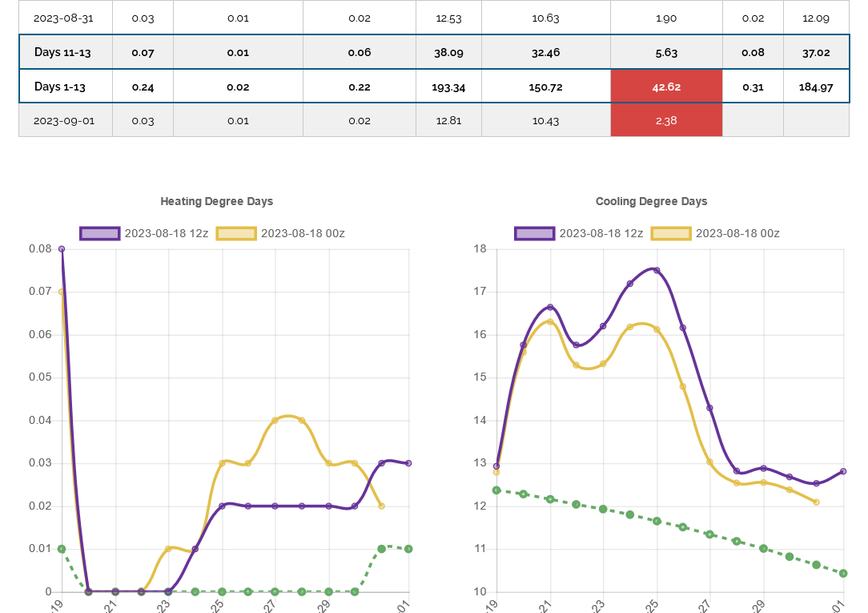
Task: Click last green dashed point in Cooling chart
Action: point(843,573)
